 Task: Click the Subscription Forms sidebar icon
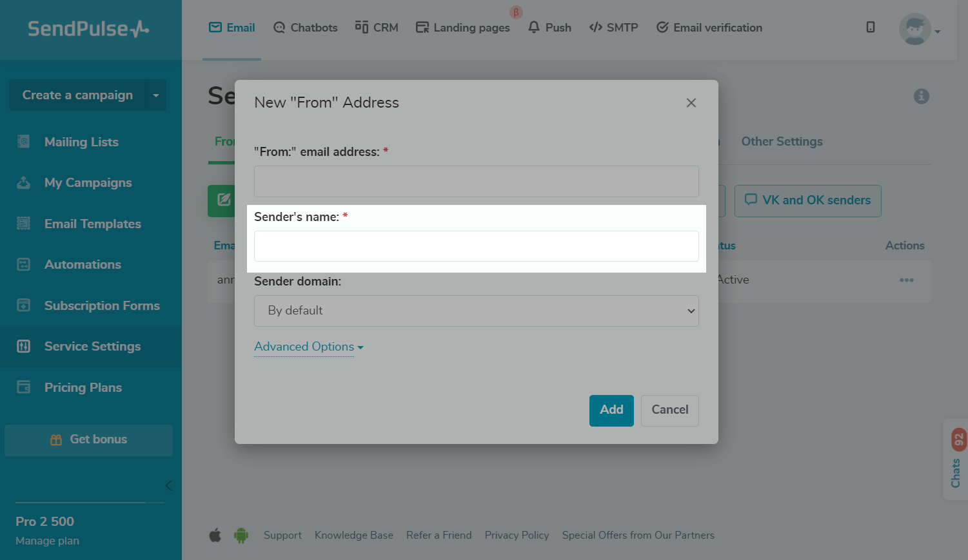(24, 305)
